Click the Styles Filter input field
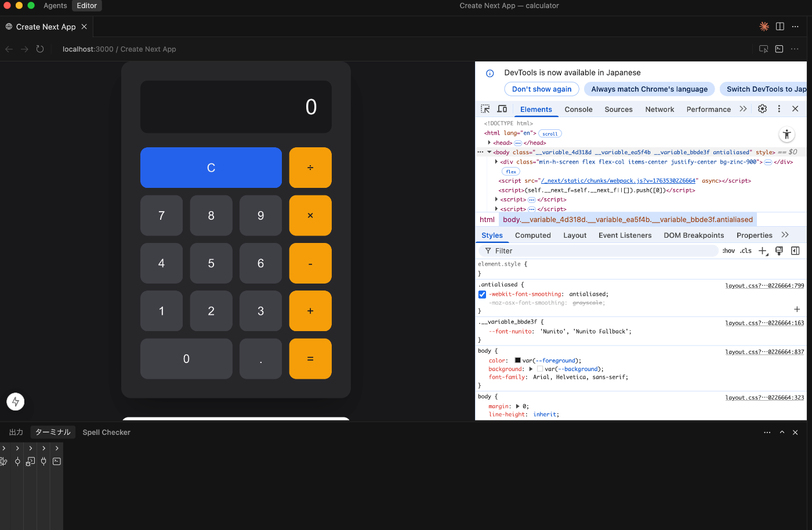Screen dimensions: 812x530 tap(599, 251)
